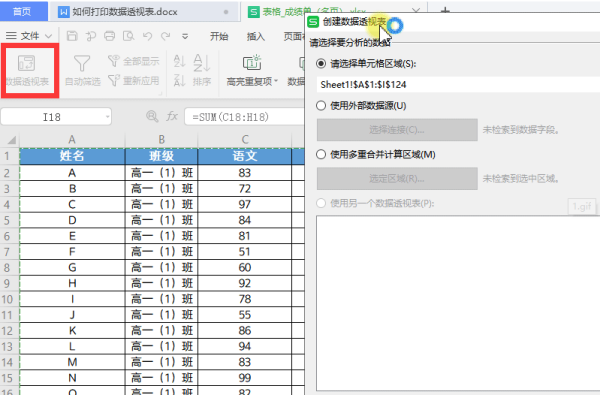600x395 pixels.
Task: Open the 文件 menu
Action: [x=29, y=36]
